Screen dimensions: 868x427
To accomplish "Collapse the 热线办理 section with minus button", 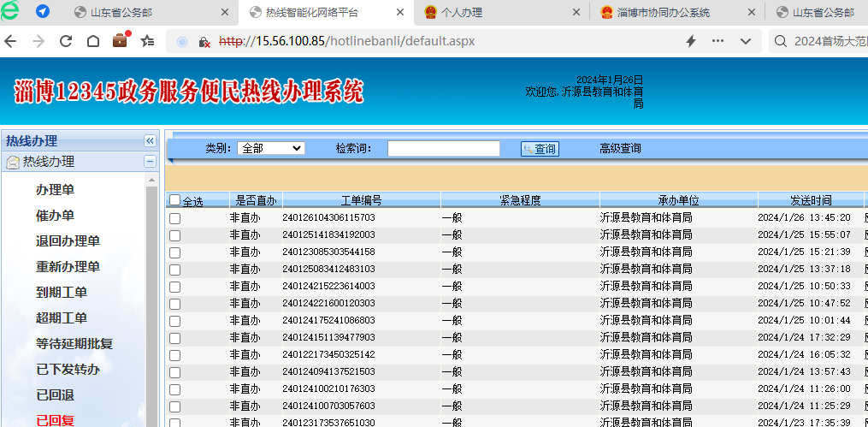I will (x=150, y=161).
